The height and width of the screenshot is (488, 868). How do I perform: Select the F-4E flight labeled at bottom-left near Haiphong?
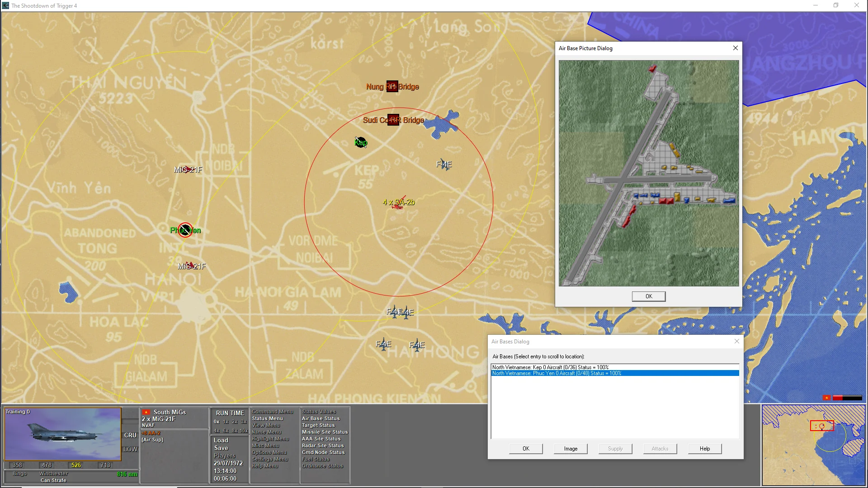pyautogui.click(x=383, y=344)
